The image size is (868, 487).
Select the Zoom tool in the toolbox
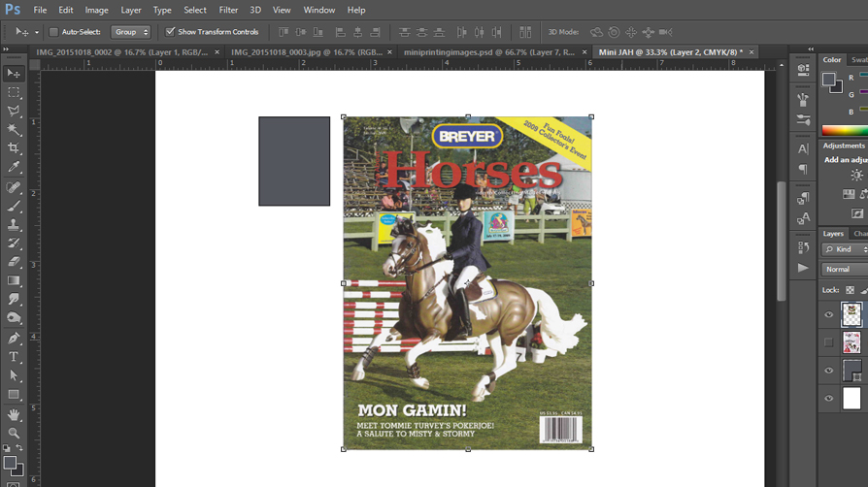pyautogui.click(x=14, y=433)
